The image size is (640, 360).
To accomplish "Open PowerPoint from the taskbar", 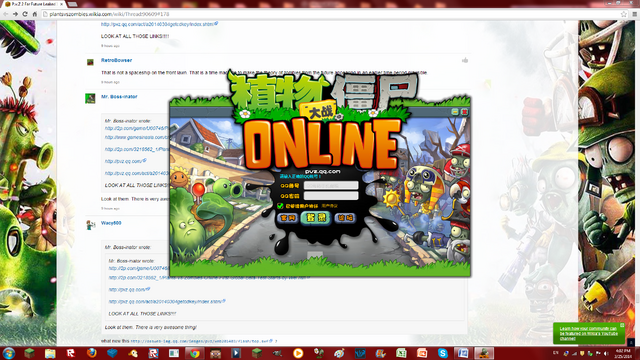I will (x=422, y=353).
